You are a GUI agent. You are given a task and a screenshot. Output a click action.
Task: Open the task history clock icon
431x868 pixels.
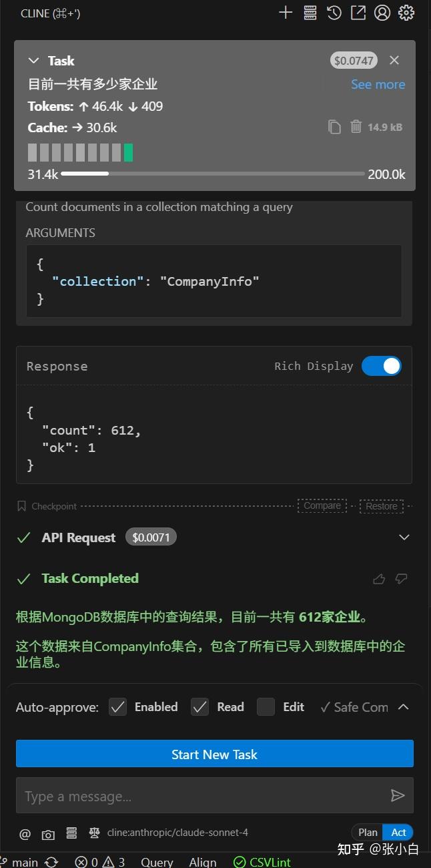(334, 13)
